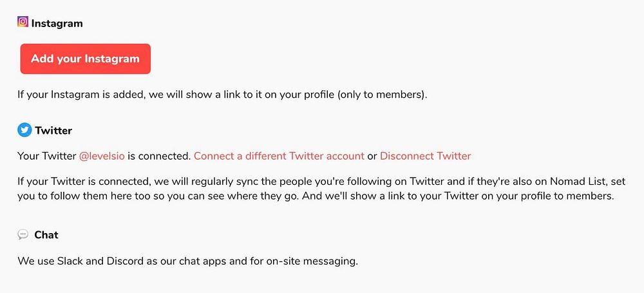Click the Instagram section heading
644x293 pixels.
[57, 23]
